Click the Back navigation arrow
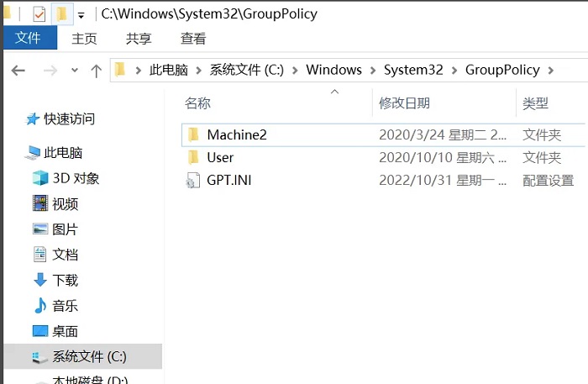Image resolution: width=588 pixels, height=384 pixels. click(x=18, y=71)
